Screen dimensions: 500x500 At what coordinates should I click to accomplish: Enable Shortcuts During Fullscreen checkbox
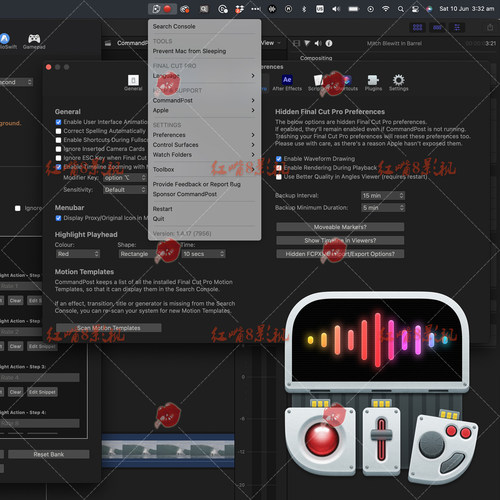tap(58, 140)
